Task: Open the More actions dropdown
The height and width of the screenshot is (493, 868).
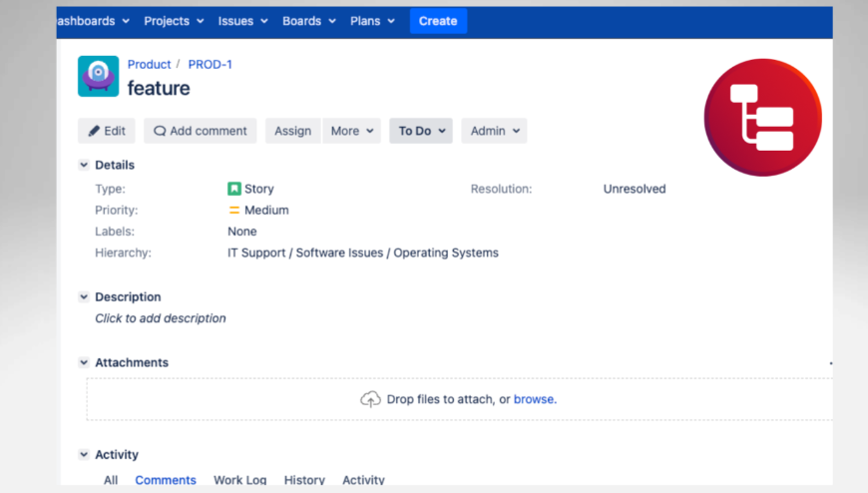Action: pos(351,131)
